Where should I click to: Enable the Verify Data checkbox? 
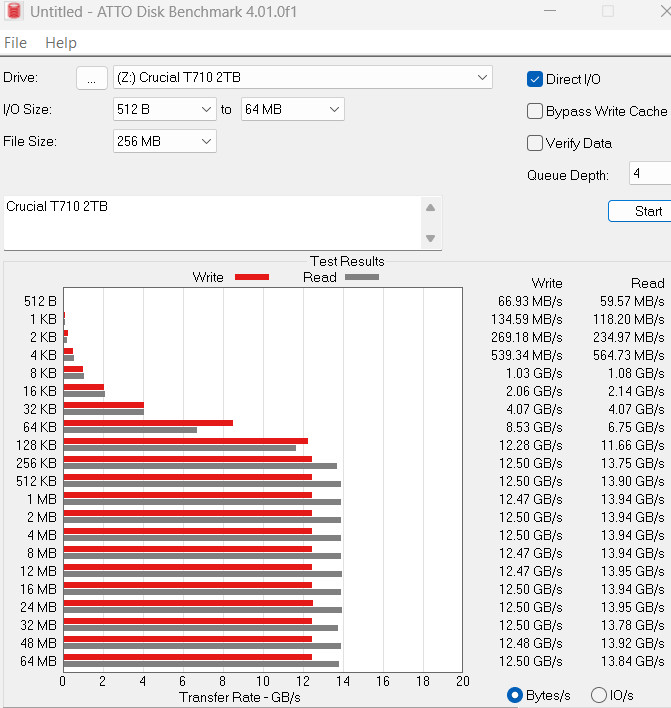click(x=535, y=143)
